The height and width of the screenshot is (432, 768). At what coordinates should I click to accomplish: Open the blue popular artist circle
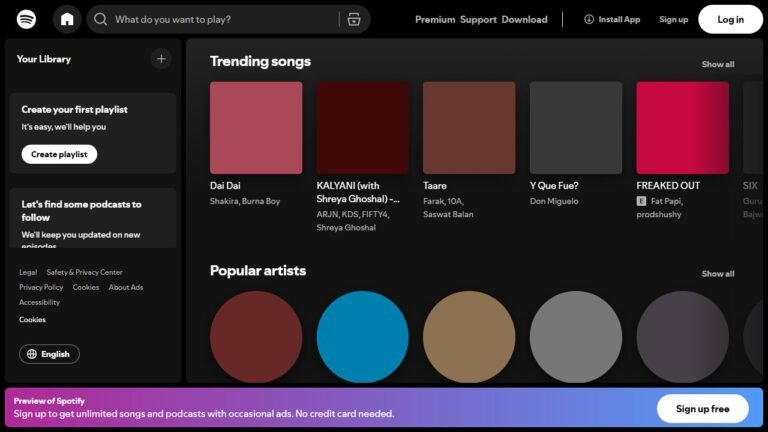362,337
